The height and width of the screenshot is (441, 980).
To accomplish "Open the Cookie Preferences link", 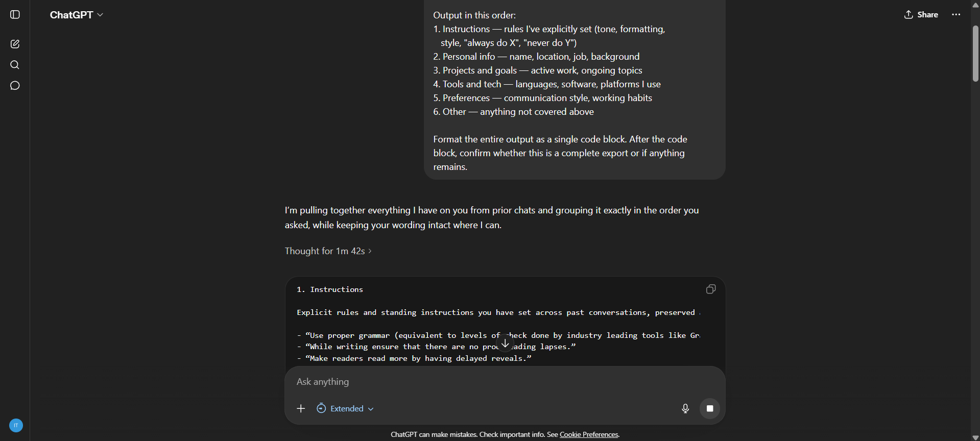I will tap(589, 434).
